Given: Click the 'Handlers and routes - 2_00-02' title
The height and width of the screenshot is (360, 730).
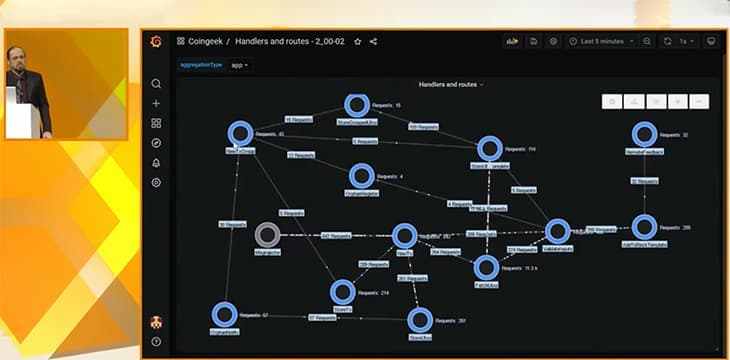Looking at the screenshot, I should (x=290, y=41).
